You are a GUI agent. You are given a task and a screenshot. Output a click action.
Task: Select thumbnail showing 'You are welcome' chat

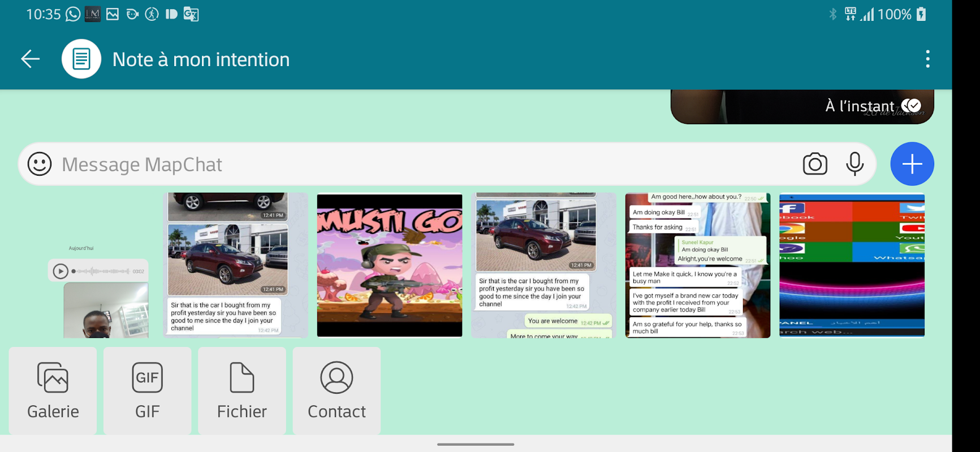coord(544,266)
